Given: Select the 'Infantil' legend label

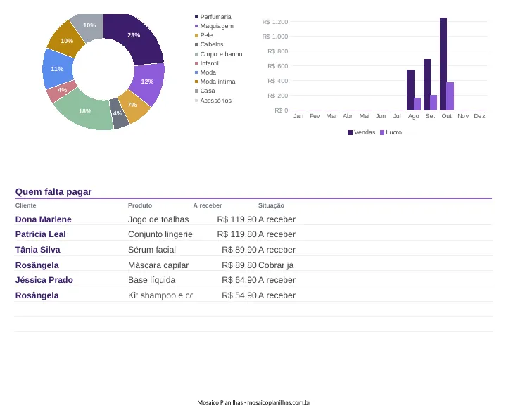Looking at the screenshot, I should [209, 63].
